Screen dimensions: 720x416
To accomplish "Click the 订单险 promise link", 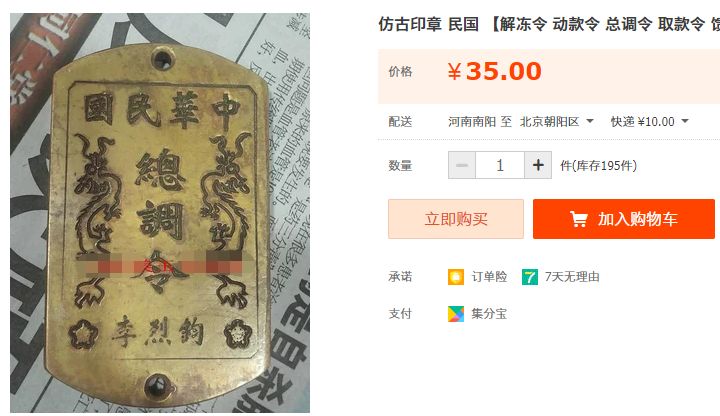I will (x=489, y=277).
